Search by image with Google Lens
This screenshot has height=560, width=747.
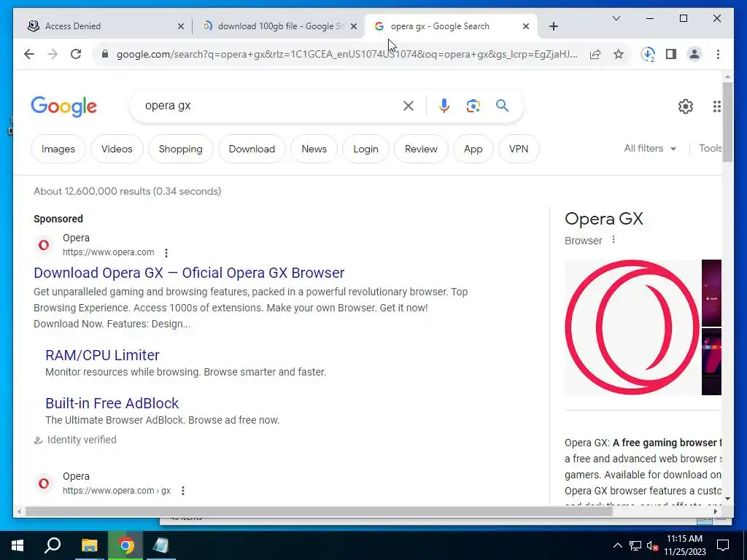[x=473, y=106]
